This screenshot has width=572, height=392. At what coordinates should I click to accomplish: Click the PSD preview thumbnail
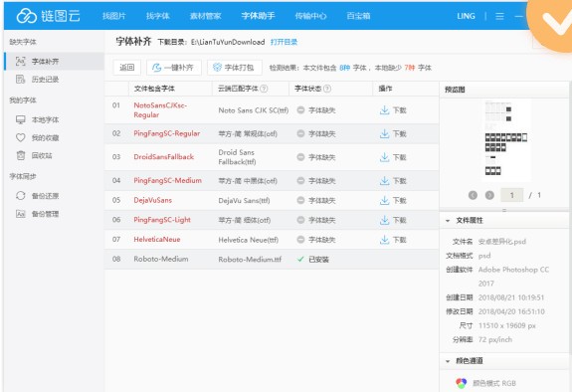[505, 140]
